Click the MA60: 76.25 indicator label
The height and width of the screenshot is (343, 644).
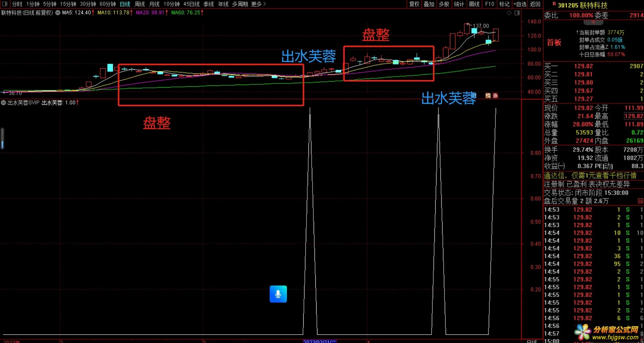coord(187,13)
